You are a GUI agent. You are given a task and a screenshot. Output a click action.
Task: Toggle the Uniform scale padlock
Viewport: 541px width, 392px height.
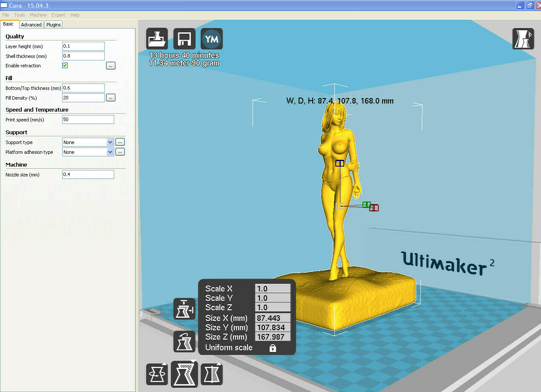pos(272,348)
